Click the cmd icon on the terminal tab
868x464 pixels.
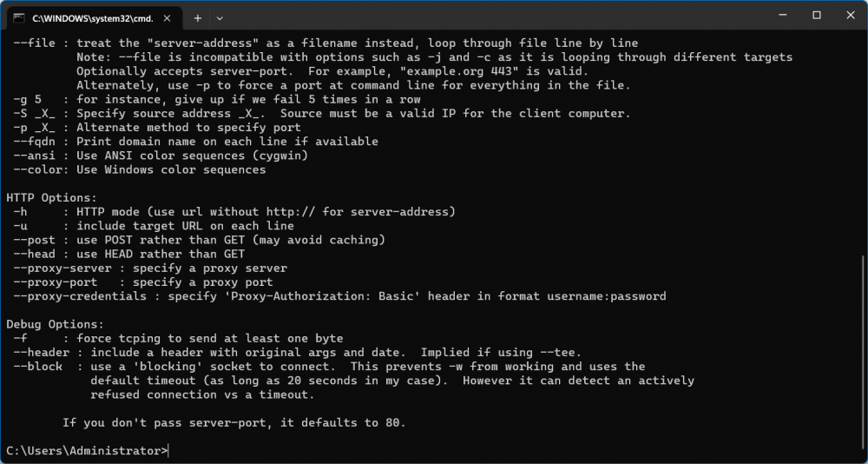point(19,17)
